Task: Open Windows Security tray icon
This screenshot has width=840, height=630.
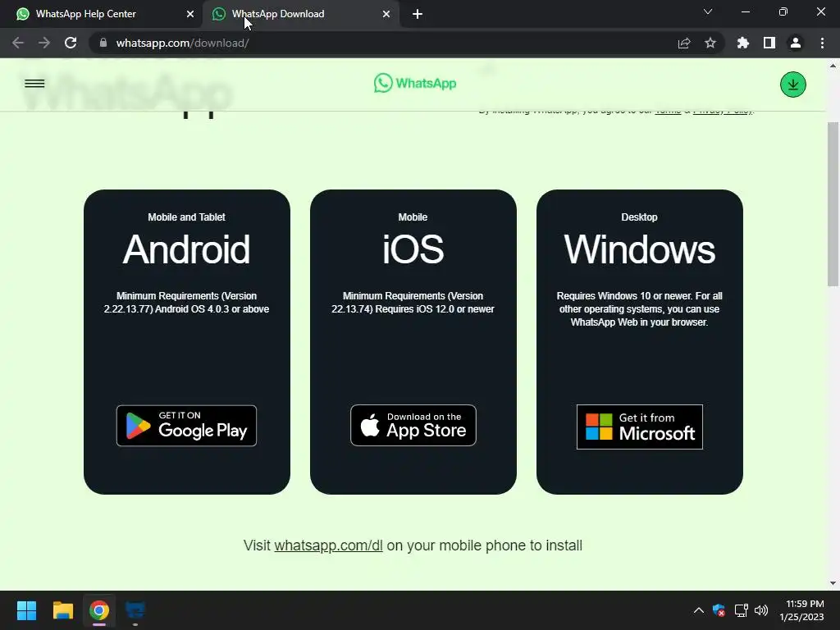Action: tap(719, 610)
